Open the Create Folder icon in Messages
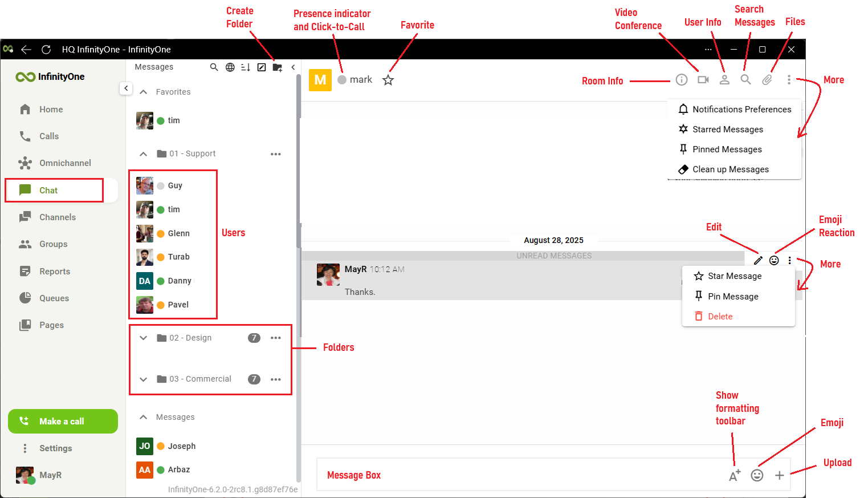868x498 pixels. [278, 67]
